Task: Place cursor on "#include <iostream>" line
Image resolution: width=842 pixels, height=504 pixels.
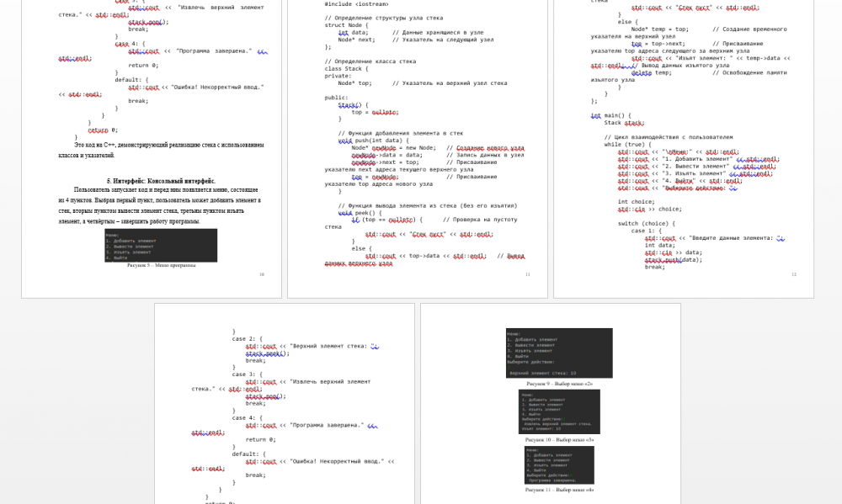Action: [356, 4]
